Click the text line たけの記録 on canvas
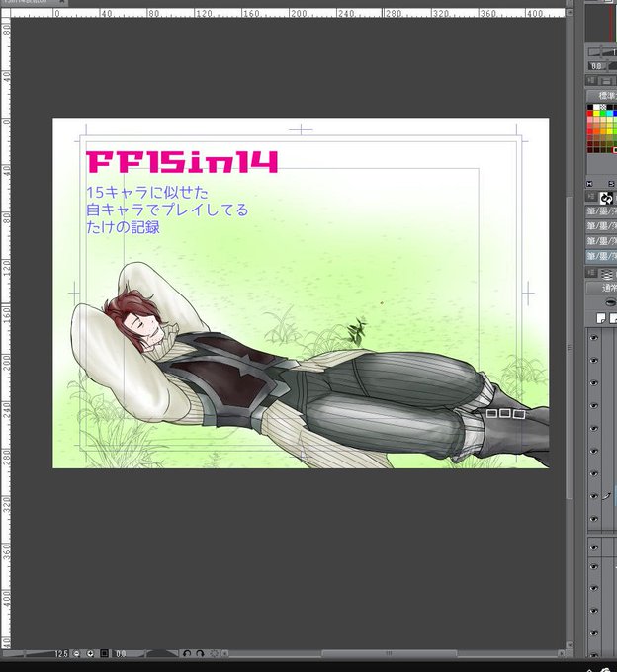The height and width of the screenshot is (672, 617). pyautogui.click(x=123, y=227)
